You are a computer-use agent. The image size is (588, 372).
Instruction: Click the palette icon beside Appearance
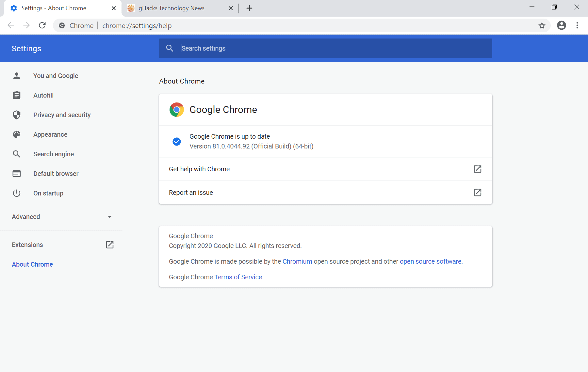coord(17,134)
